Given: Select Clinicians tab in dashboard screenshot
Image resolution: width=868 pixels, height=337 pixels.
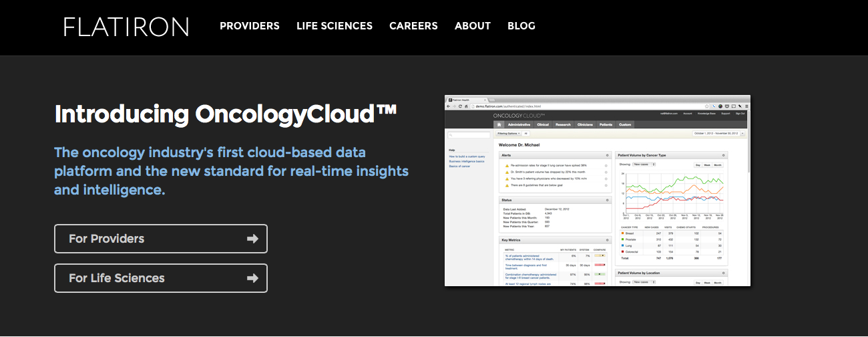Looking at the screenshot, I should 585,124.
